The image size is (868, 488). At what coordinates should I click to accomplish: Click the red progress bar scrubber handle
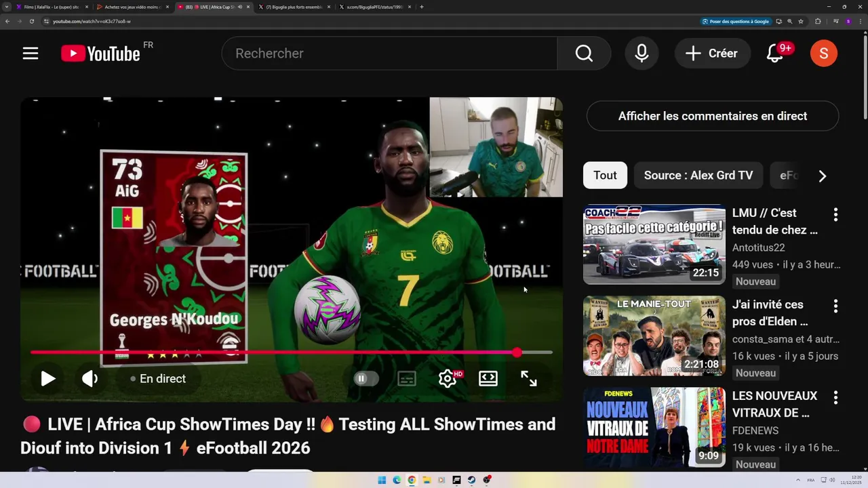point(517,352)
